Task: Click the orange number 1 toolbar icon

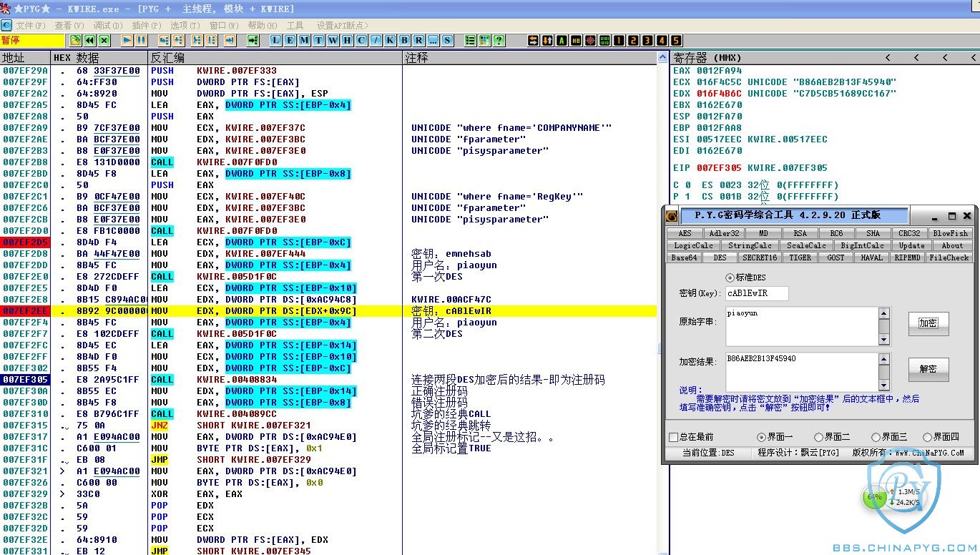Action: pyautogui.click(x=619, y=41)
